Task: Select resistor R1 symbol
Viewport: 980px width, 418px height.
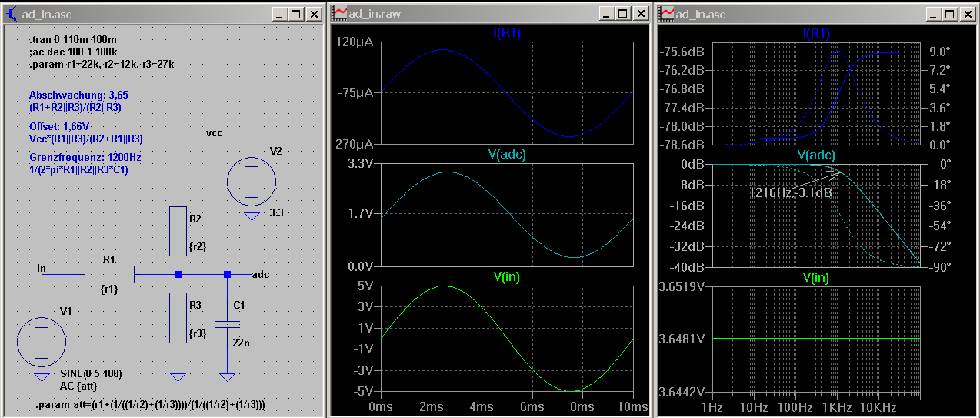Action: 109,274
